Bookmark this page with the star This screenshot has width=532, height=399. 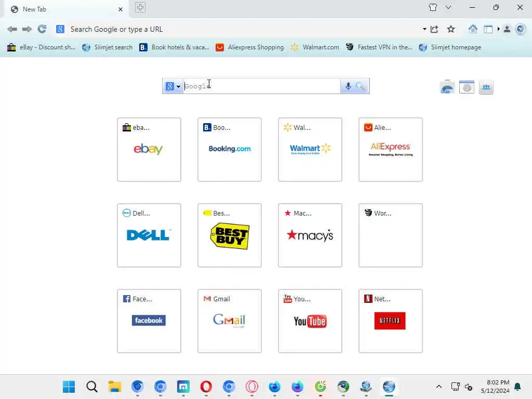tap(450, 29)
